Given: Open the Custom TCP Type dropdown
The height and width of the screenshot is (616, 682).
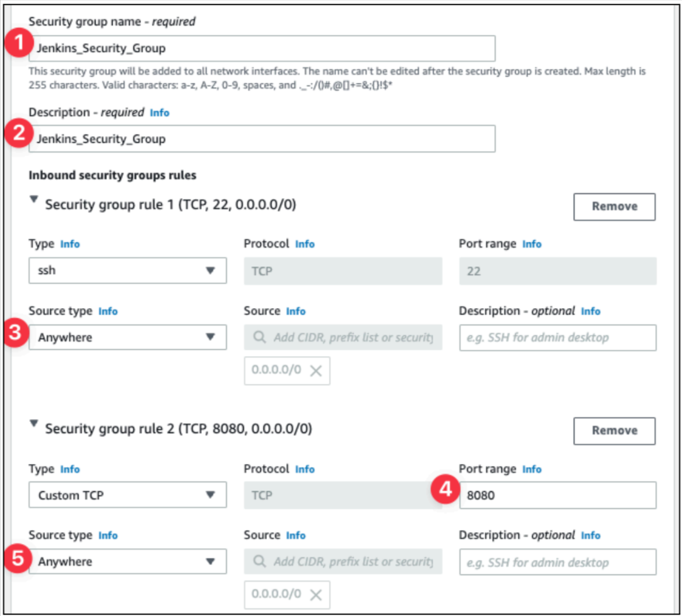Looking at the screenshot, I should (x=127, y=495).
